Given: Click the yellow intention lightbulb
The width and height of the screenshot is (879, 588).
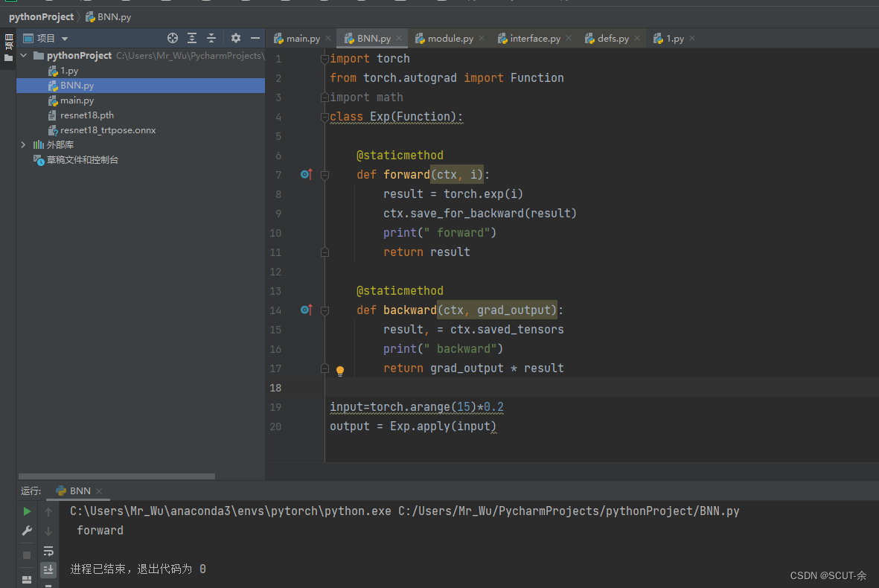Looking at the screenshot, I should 339,371.
